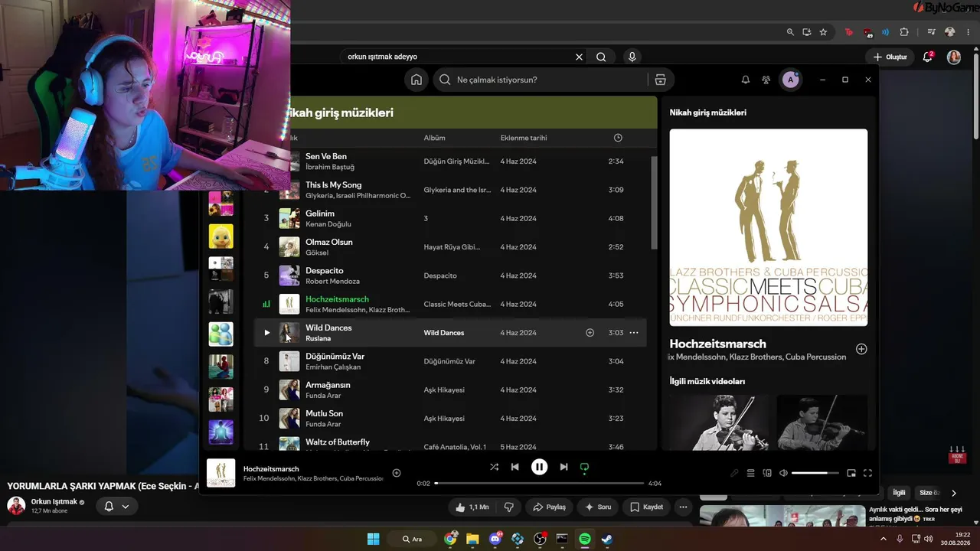Open album Hayat Rüya Gibi
This screenshot has height=551, width=980.
click(x=452, y=247)
